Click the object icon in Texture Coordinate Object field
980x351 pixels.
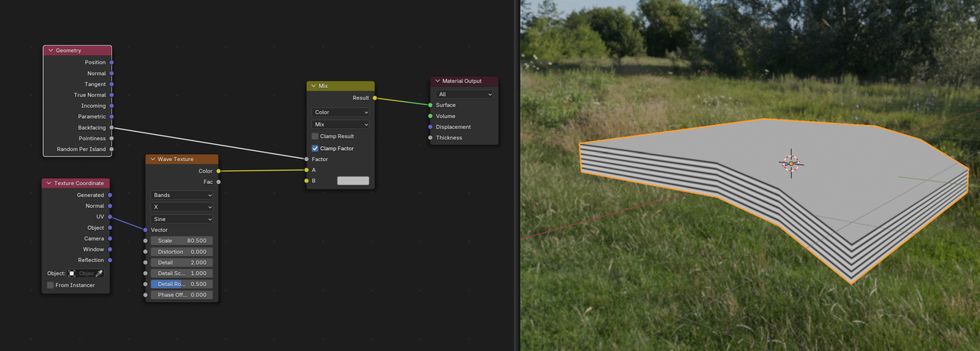pyautogui.click(x=72, y=274)
